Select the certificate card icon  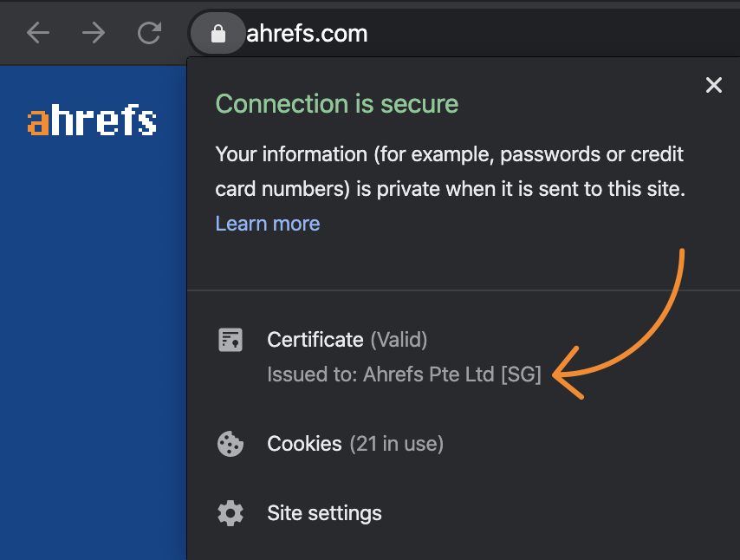click(230, 340)
